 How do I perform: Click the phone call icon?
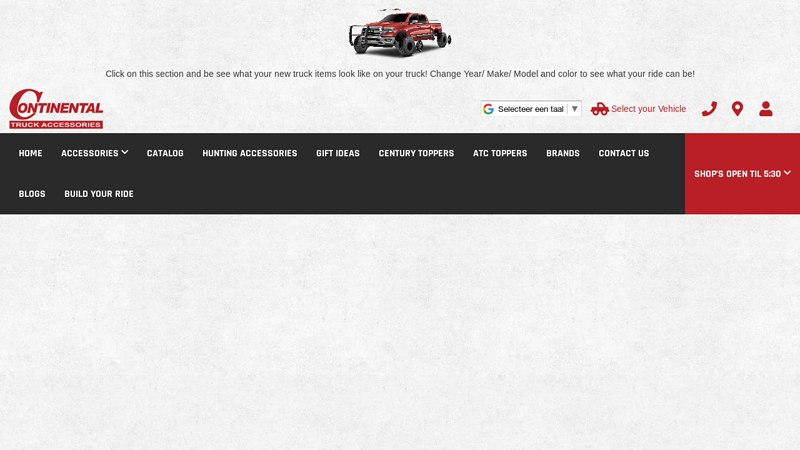click(709, 109)
